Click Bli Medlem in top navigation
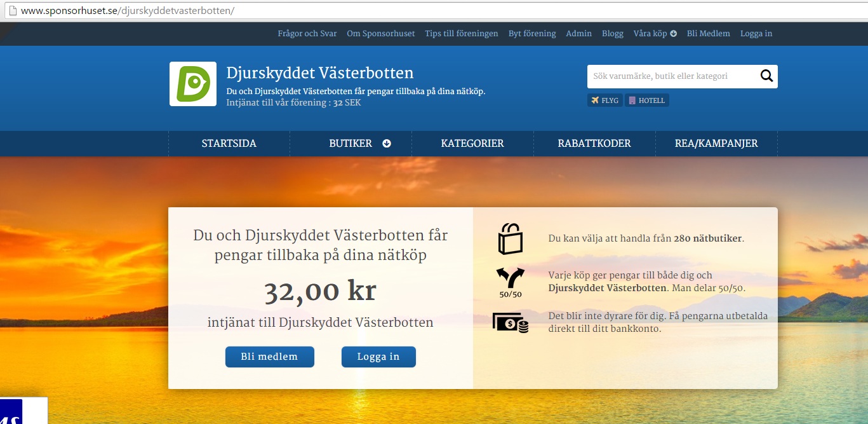 709,34
